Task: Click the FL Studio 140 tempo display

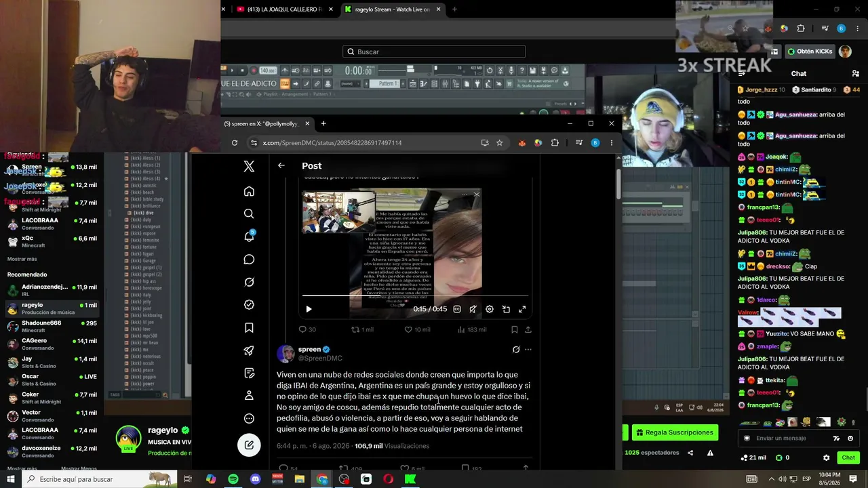Action: pyautogui.click(x=268, y=70)
